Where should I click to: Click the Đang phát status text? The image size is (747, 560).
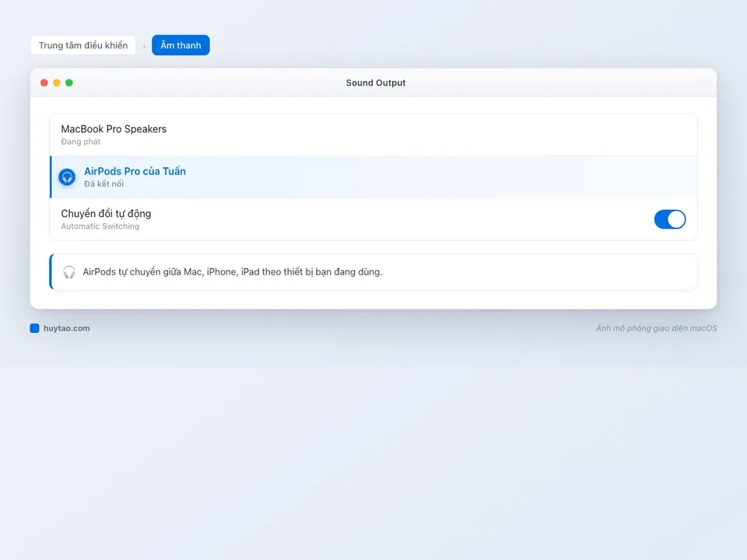(80, 142)
